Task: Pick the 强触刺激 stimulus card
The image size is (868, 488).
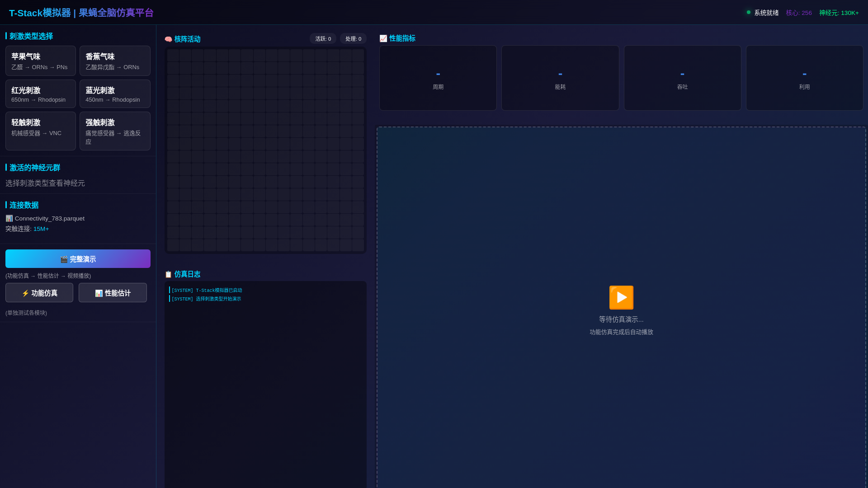Action: [115, 131]
